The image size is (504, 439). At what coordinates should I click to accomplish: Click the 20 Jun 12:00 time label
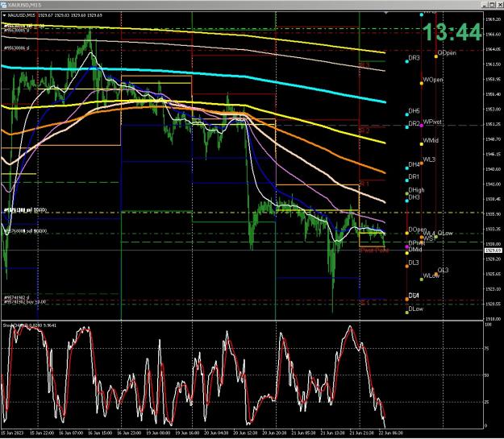click(245, 433)
